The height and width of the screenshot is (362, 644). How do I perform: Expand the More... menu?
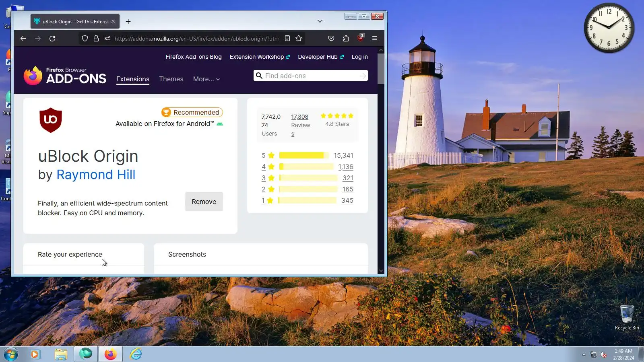[206, 79]
